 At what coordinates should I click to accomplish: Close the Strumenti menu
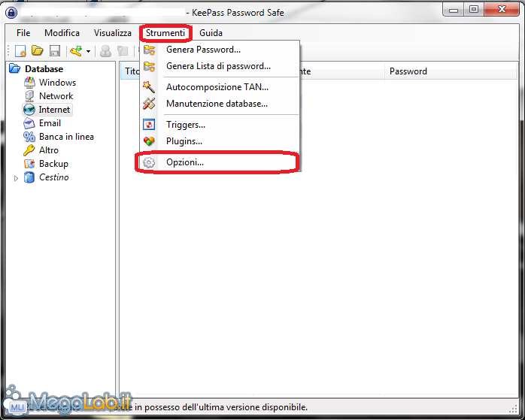coord(165,33)
